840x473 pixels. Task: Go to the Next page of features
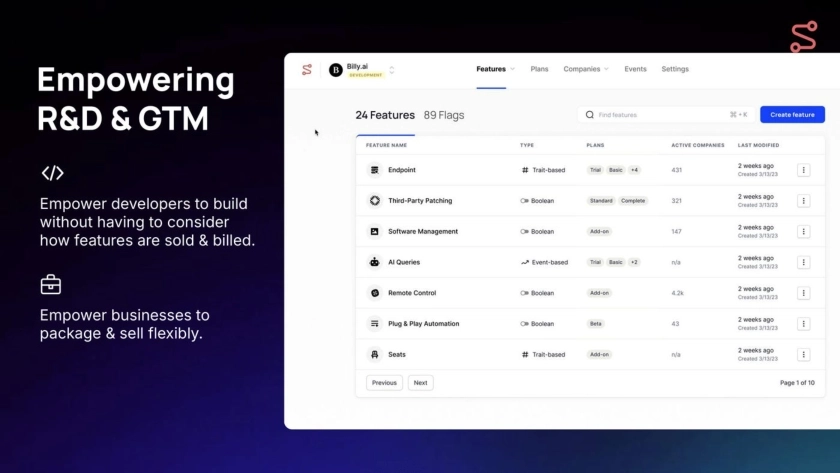point(420,383)
